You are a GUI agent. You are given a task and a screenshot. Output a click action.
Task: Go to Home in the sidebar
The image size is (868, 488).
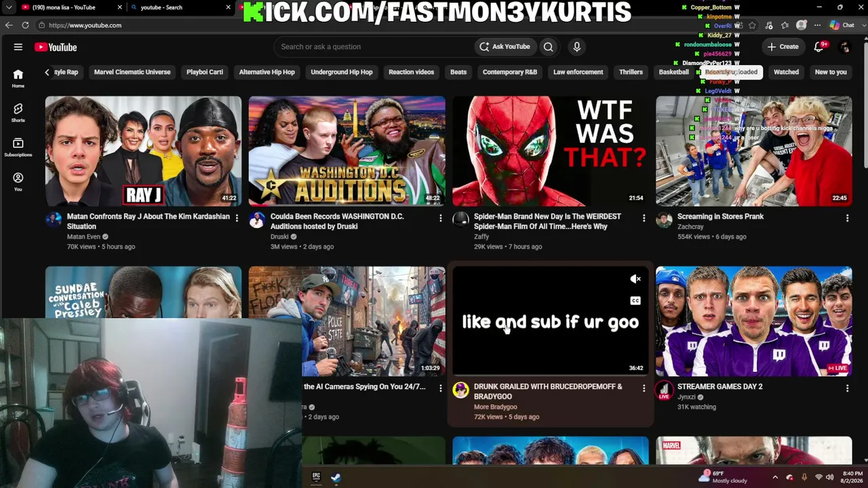[18, 78]
